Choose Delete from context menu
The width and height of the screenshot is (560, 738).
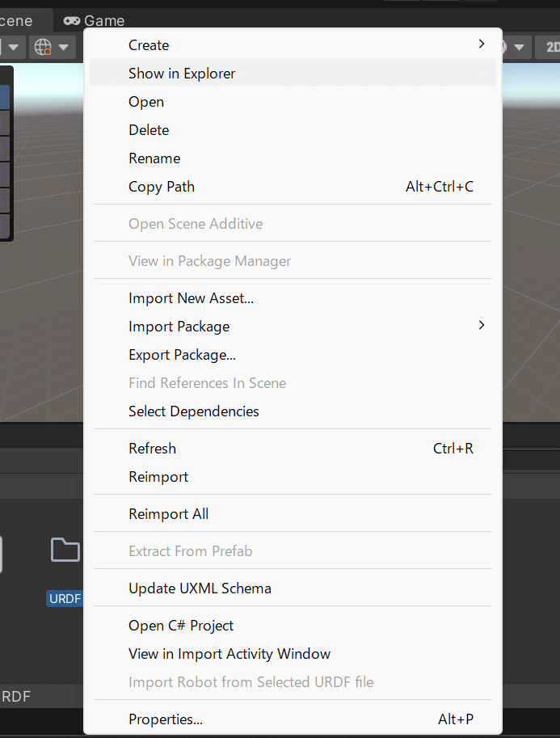click(293, 129)
